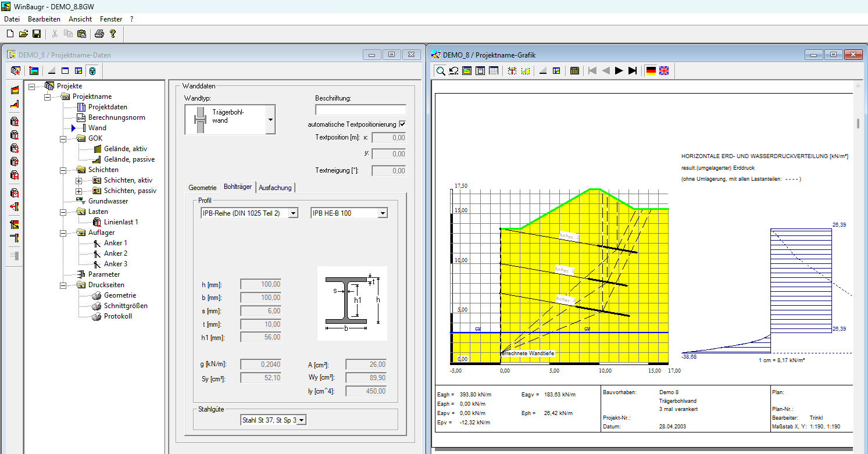Image resolution: width=868 pixels, height=454 pixels.
Task: Switch to the Ausfachung tab
Action: pos(276,187)
